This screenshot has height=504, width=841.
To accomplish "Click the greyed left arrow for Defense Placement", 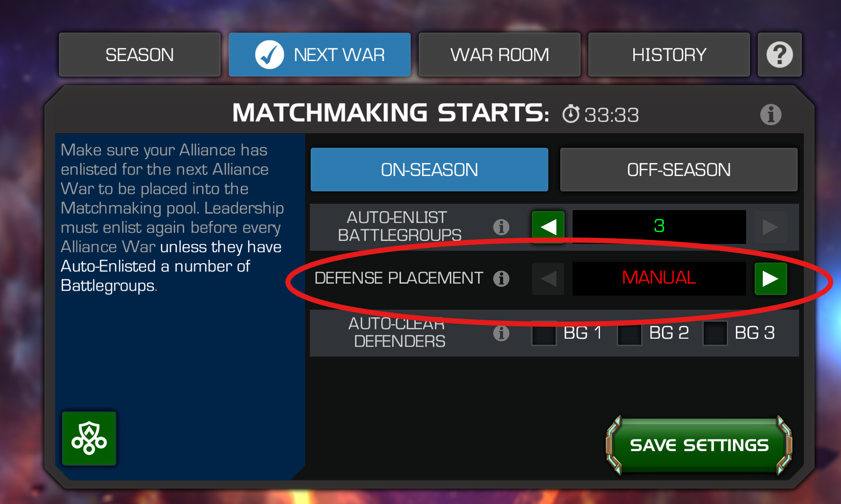I will 548,278.
